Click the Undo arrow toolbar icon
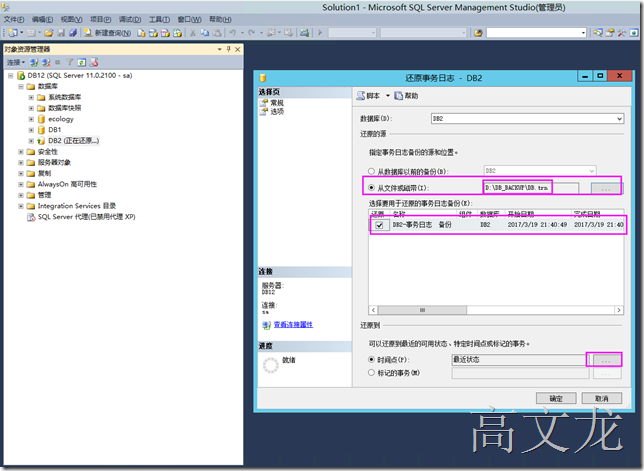 (x=233, y=32)
